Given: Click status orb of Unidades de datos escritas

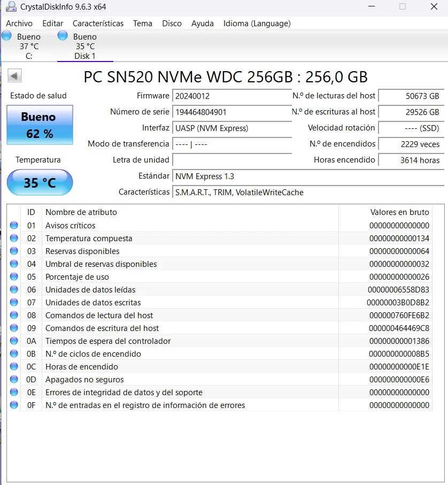Looking at the screenshot, I should [x=14, y=302].
